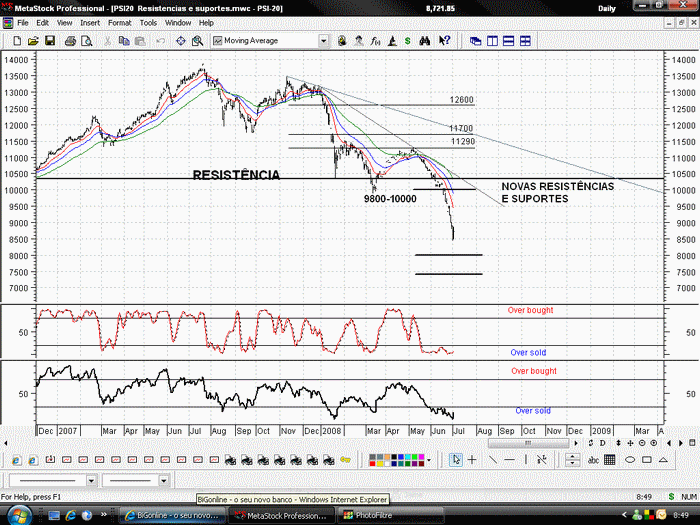Select the horizontal line drawing tool

pyautogui.click(x=509, y=459)
